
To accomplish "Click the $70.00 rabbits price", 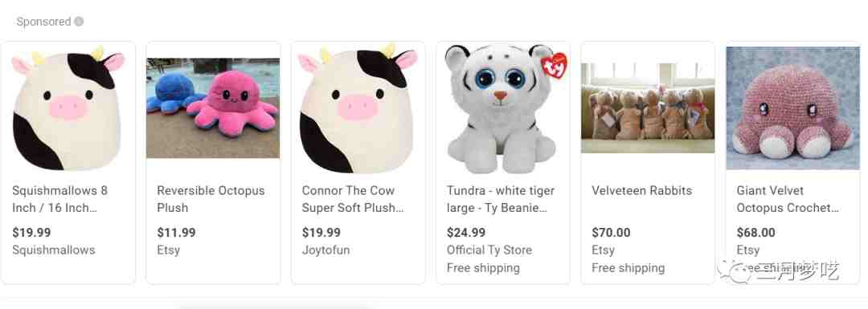I will coord(611,233).
